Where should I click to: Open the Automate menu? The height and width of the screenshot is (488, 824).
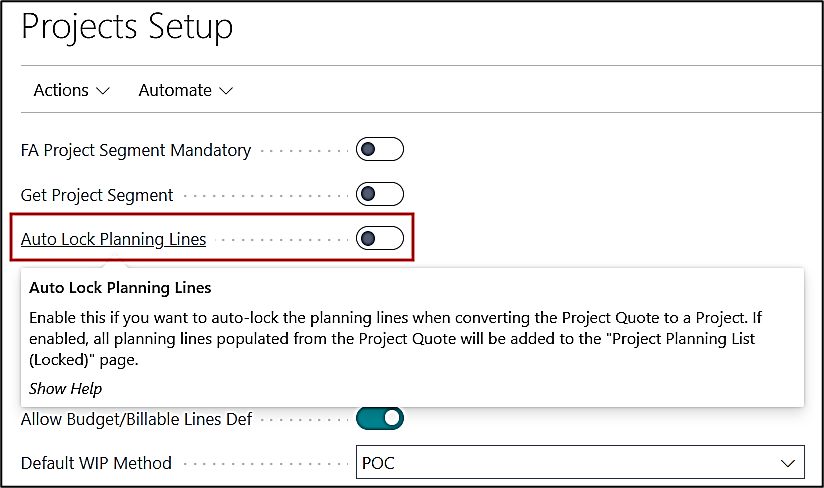[185, 90]
